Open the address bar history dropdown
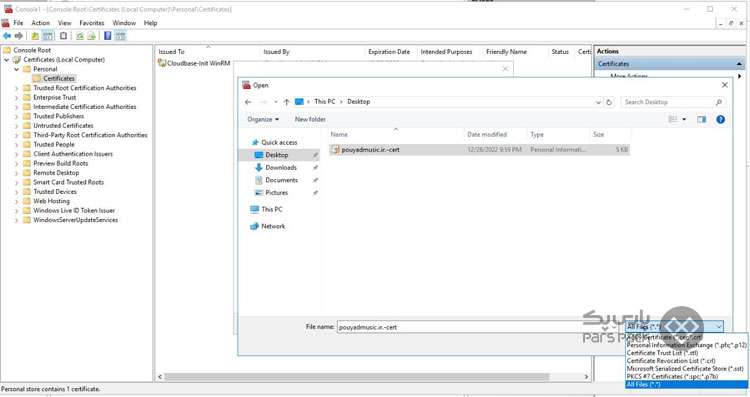750x397 pixels. tap(598, 102)
